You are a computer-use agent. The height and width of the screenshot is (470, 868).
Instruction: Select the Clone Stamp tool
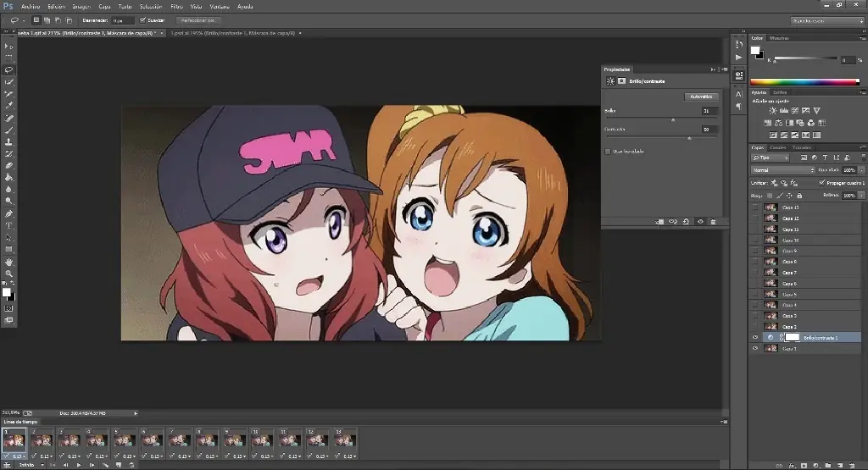tap(9, 141)
